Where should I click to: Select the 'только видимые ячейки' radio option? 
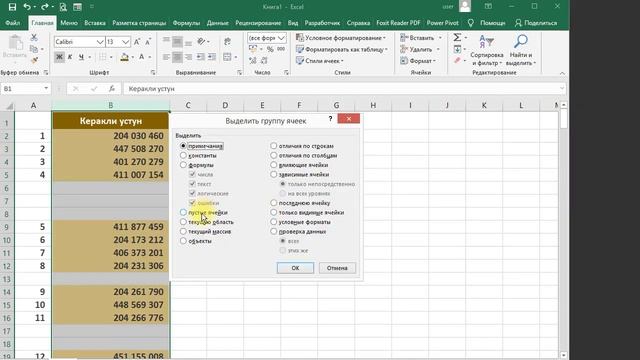pyautogui.click(x=273, y=212)
